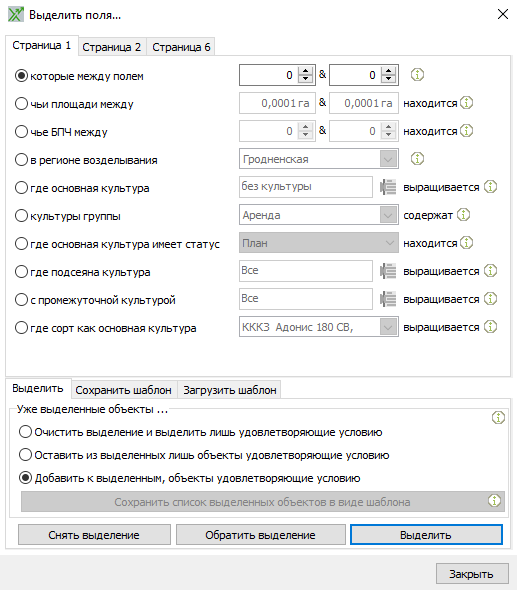Click info icon in 'Уже выделенные объекты' group
517x590 pixels.
tap(498, 417)
